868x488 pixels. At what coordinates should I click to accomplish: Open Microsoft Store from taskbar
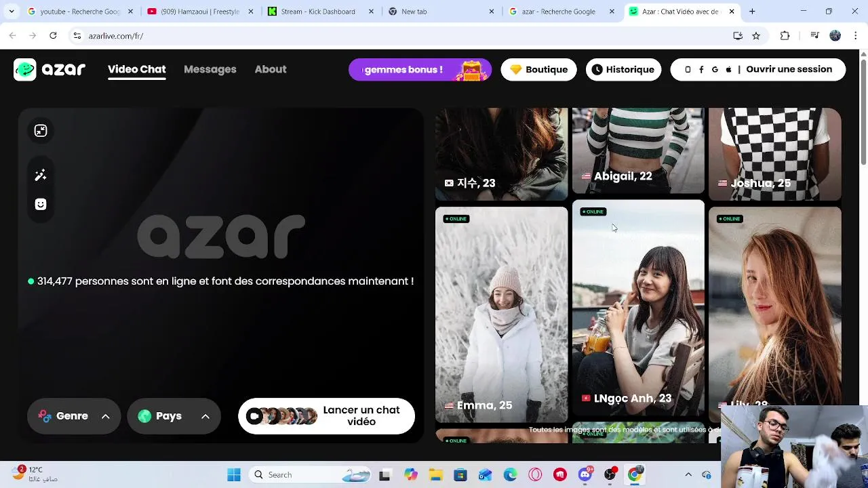click(460, 474)
